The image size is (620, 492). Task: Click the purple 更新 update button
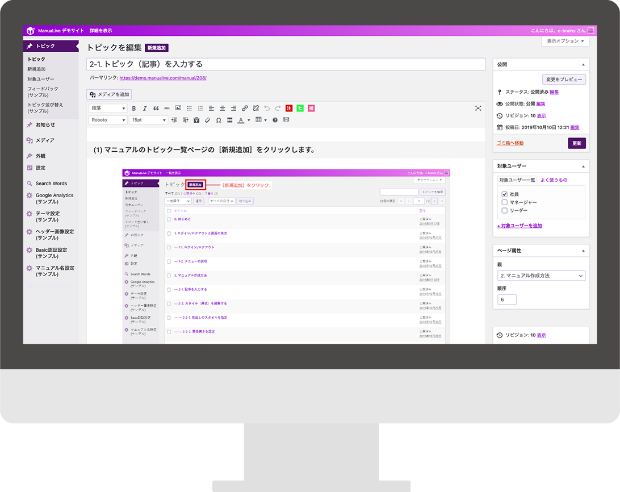coord(576,143)
